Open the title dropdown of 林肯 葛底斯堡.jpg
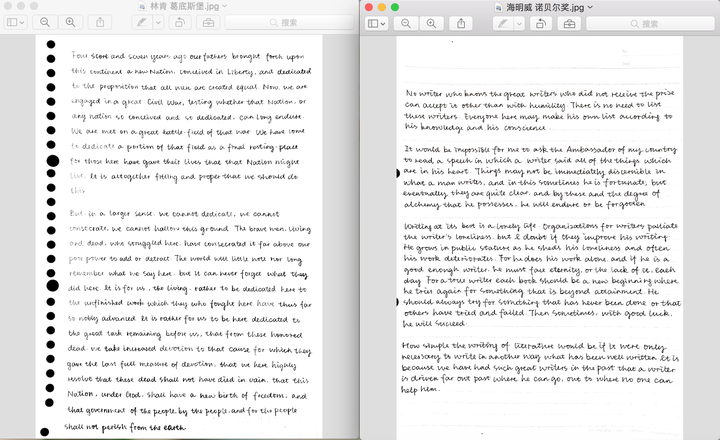Image resolution: width=720 pixels, height=440 pixels. [225, 6]
